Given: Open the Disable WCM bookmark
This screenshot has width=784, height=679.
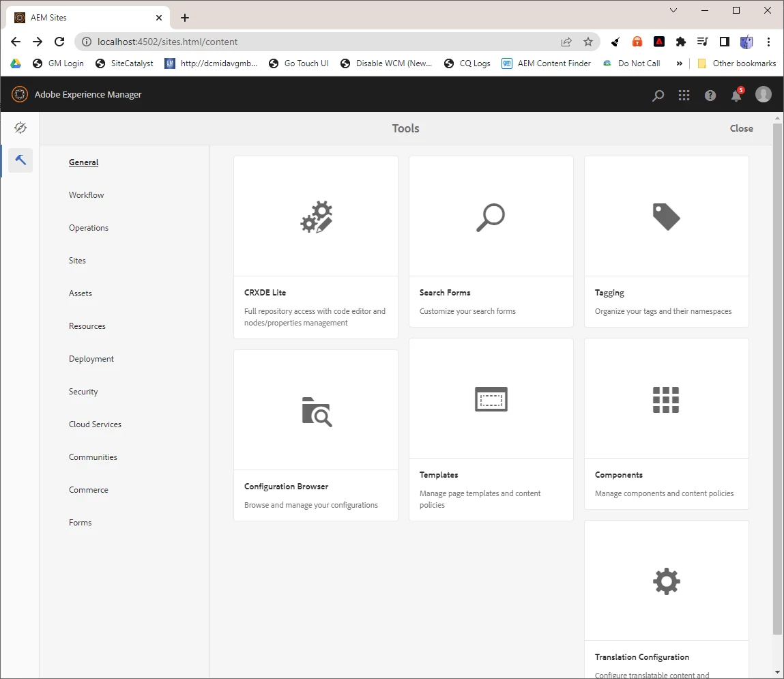Looking at the screenshot, I should (386, 63).
